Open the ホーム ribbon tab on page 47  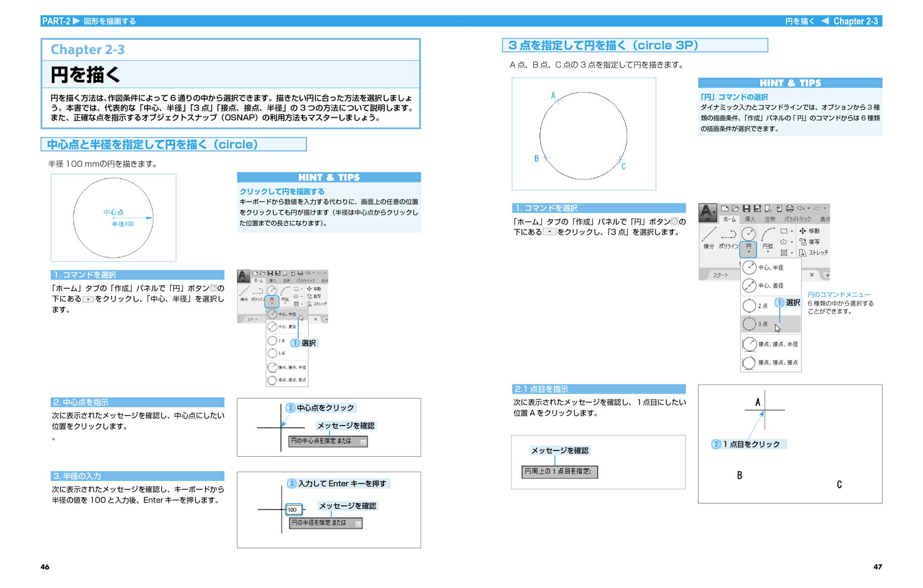[x=729, y=219]
